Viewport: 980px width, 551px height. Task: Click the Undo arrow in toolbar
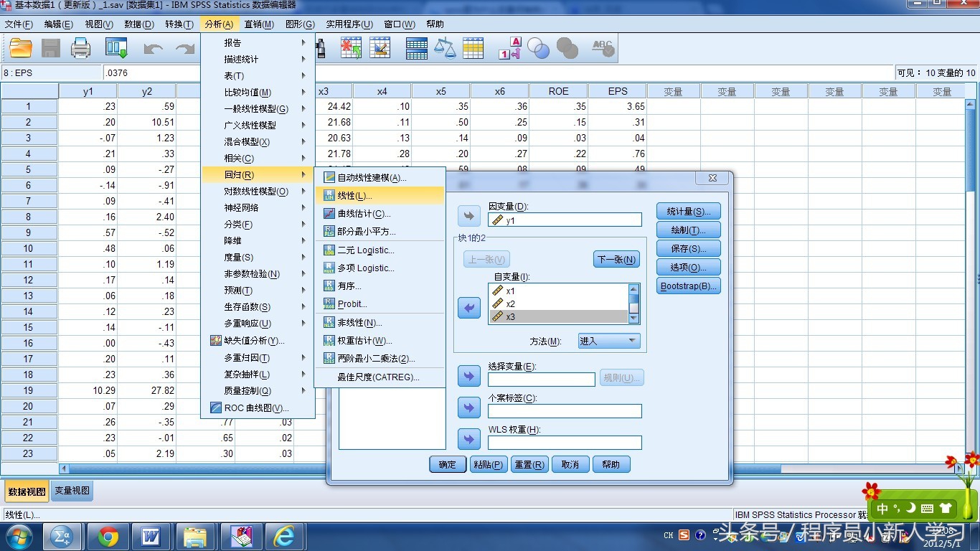point(153,48)
